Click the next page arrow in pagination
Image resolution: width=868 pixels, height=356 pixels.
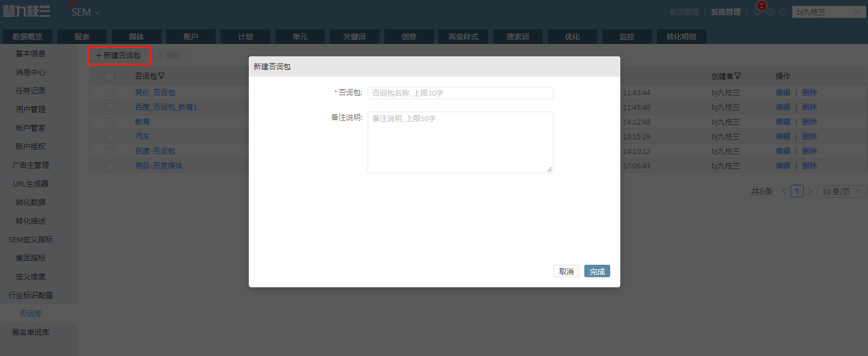pos(810,192)
